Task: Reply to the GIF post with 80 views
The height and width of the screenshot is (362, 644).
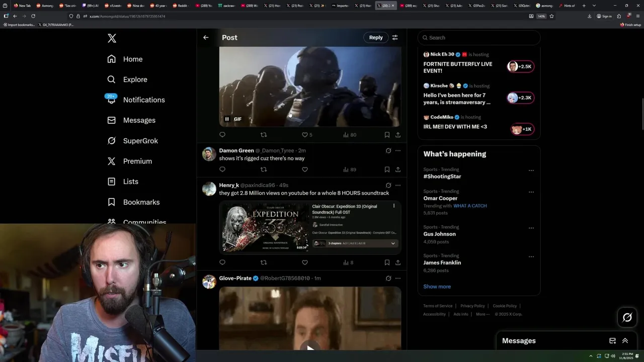Action: tap(222, 135)
